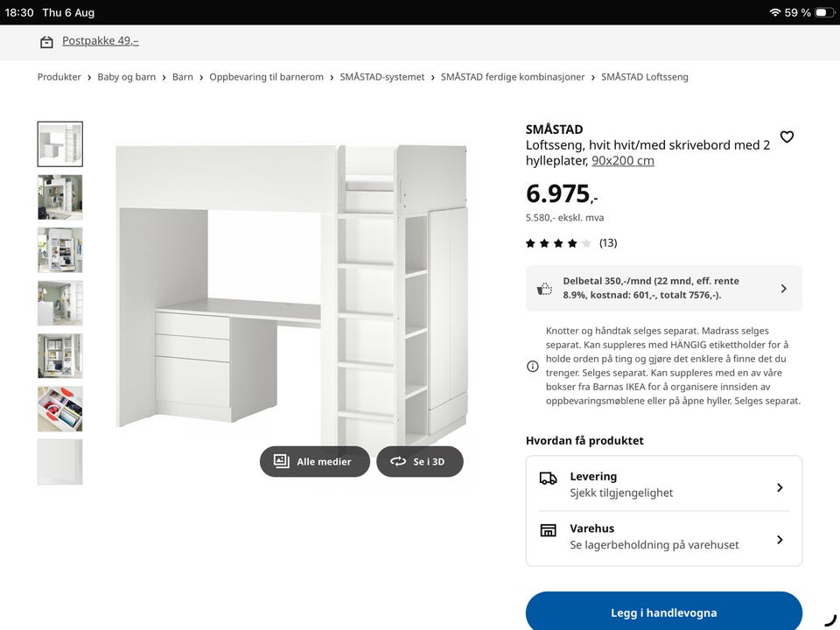The image size is (840, 630).
Task: Select fifth thumbnail of filled shelves
Action: point(60,356)
